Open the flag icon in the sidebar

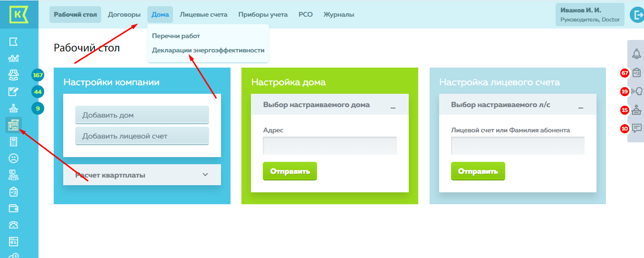pyautogui.click(x=13, y=42)
